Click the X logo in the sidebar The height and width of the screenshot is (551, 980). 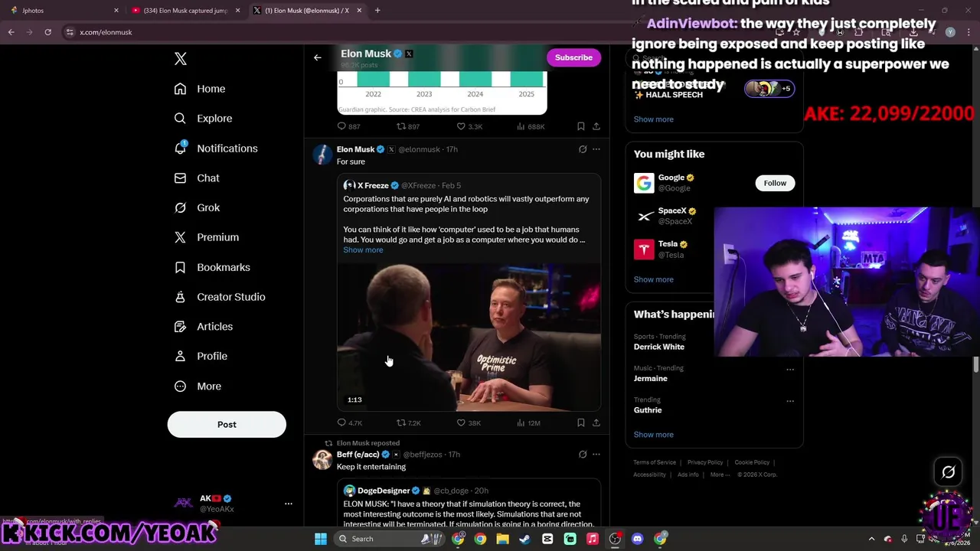[x=181, y=59]
